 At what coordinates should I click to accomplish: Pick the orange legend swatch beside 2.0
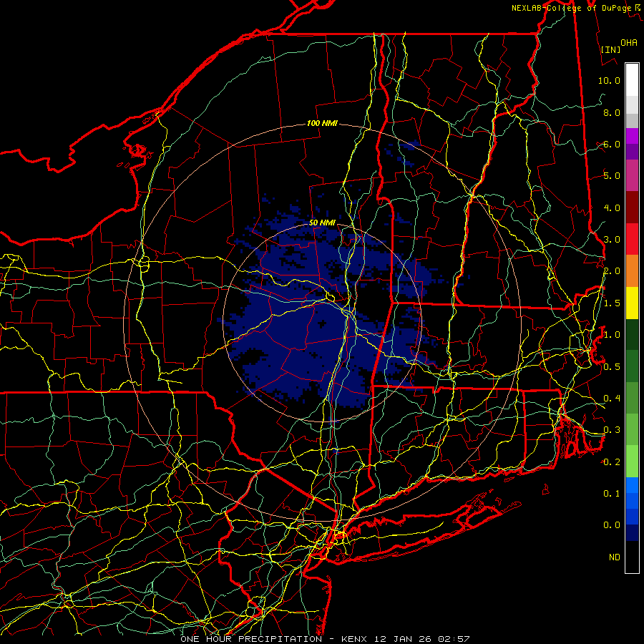click(632, 271)
